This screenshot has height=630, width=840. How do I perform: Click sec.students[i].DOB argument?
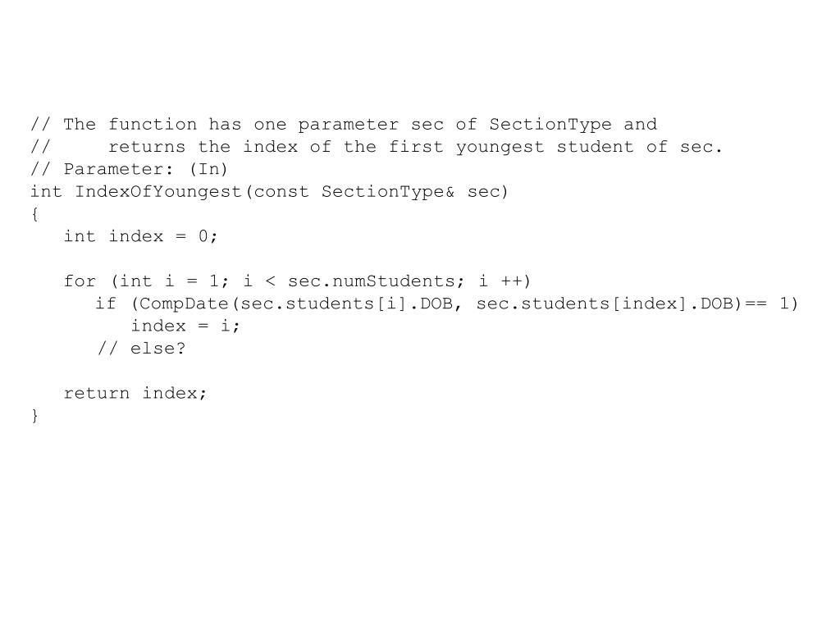click(x=347, y=304)
